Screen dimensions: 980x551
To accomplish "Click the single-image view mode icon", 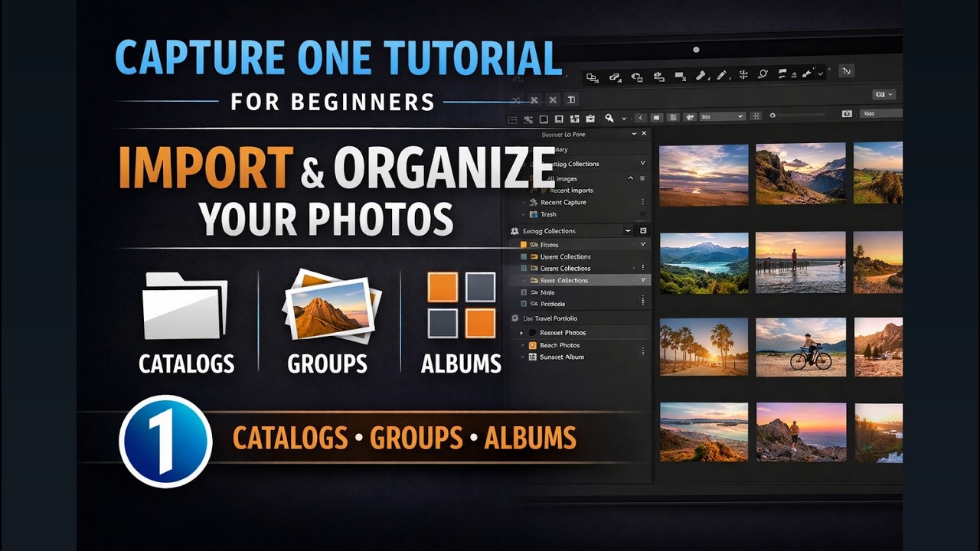I will coord(657,118).
